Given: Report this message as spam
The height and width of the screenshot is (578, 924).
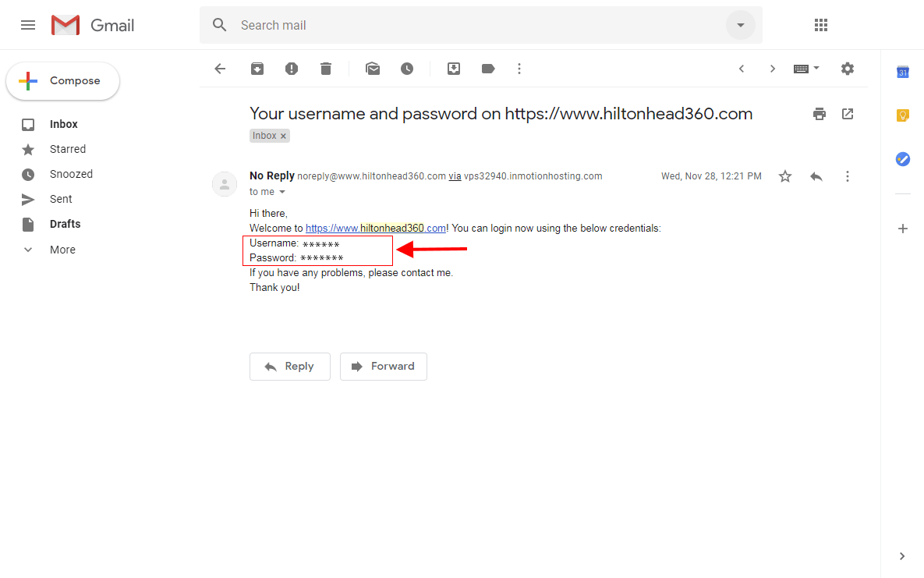Looking at the screenshot, I should point(292,69).
